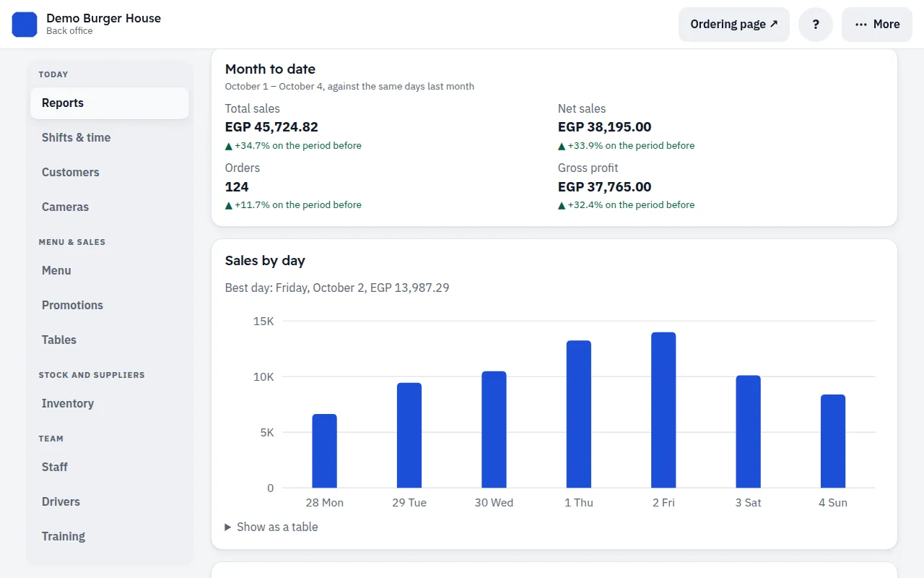
Task: Click the Sales by day heading
Action: click(x=265, y=261)
